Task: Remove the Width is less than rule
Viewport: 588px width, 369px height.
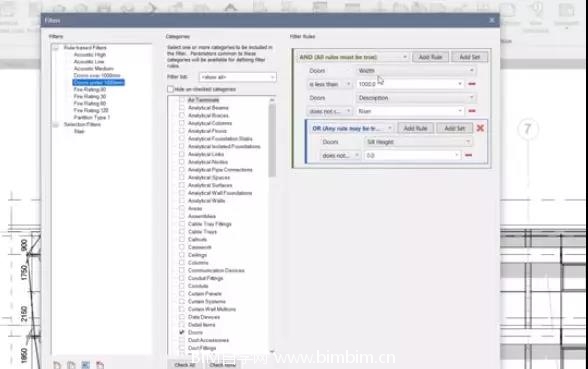Action: point(472,84)
